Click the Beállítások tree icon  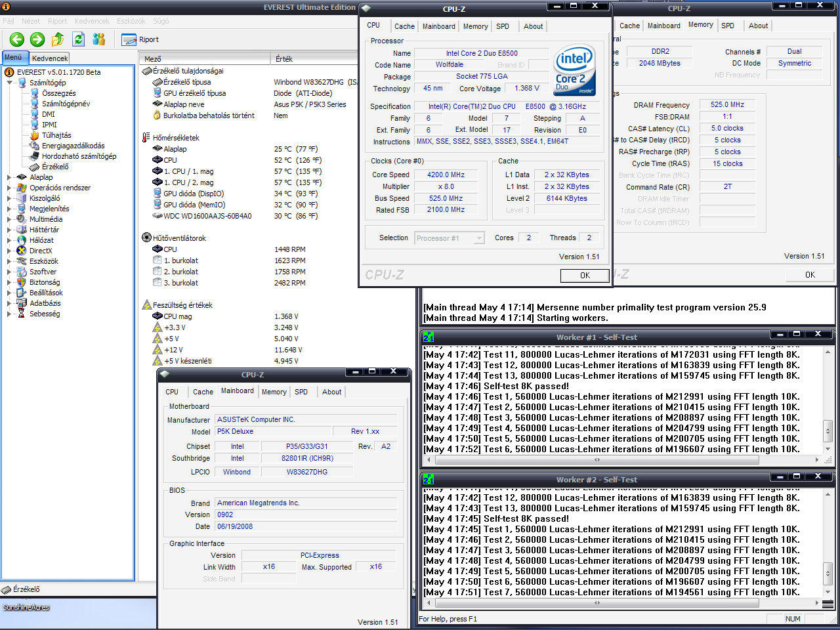22,293
